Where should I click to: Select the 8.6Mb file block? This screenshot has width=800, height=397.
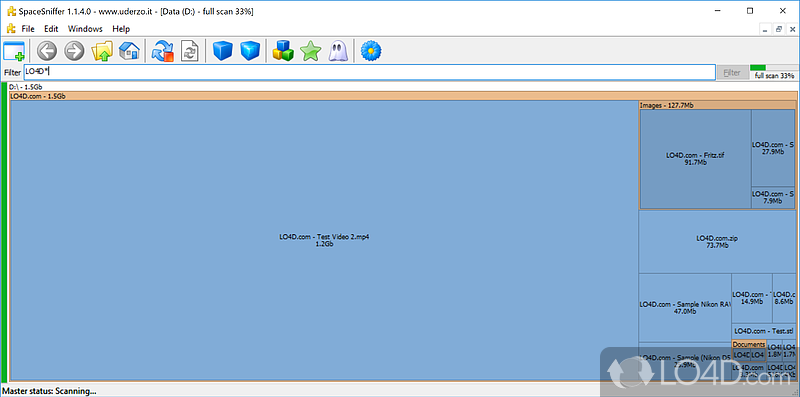tap(784, 298)
